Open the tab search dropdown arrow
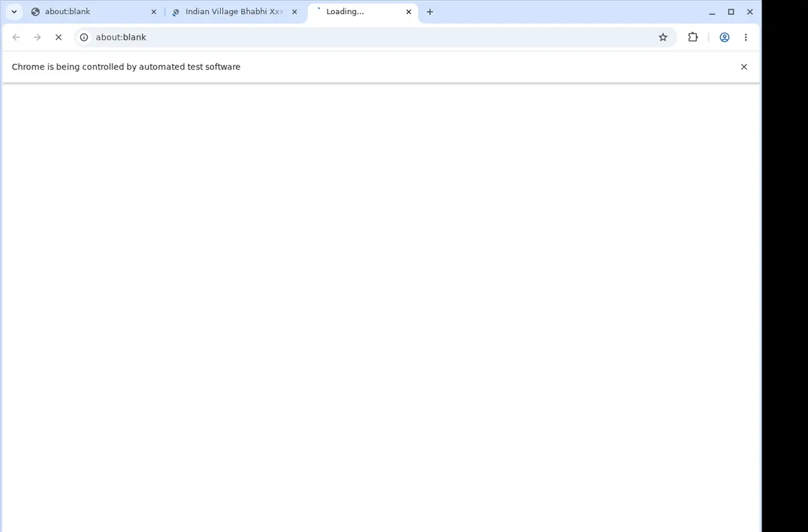Screen dimensions: 808x532 [14, 11]
